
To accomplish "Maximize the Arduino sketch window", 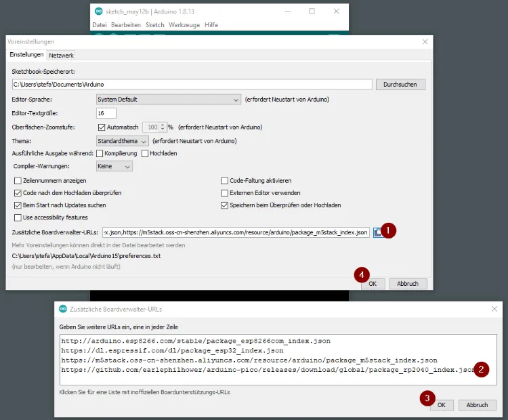I will 312,12.
